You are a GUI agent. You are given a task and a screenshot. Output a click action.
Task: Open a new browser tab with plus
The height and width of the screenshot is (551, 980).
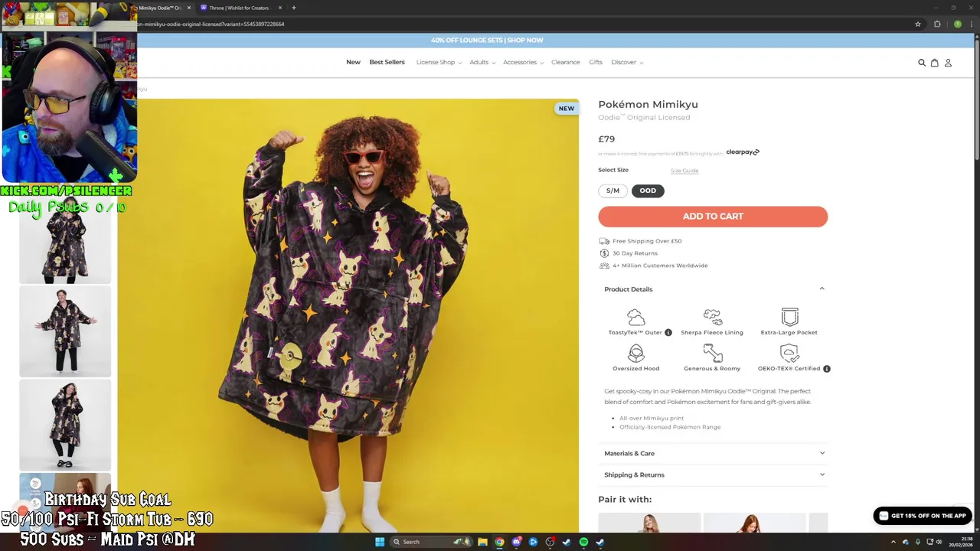(x=293, y=8)
